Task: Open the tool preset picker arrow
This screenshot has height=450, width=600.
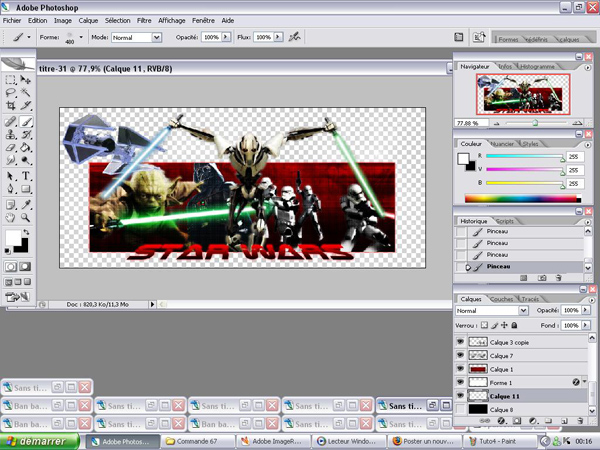Action: click(x=29, y=37)
